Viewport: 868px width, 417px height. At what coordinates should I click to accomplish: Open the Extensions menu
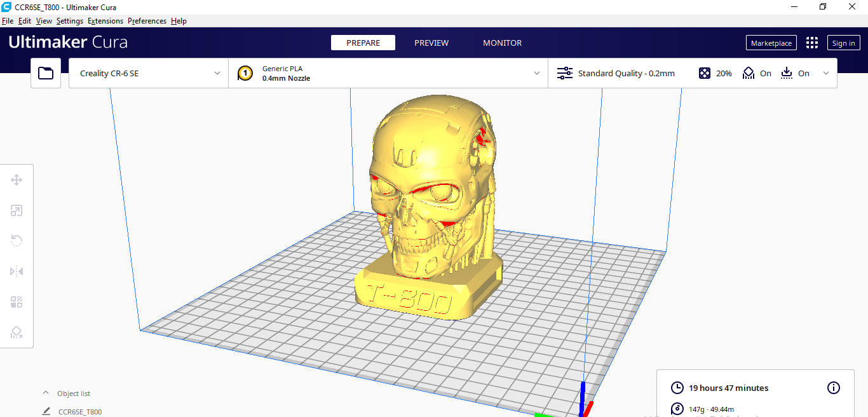(x=105, y=21)
